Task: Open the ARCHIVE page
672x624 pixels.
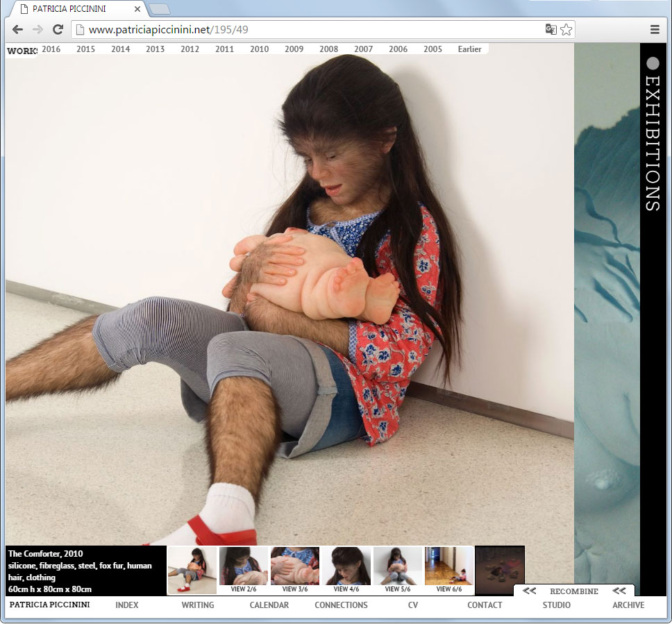Action: (x=628, y=605)
